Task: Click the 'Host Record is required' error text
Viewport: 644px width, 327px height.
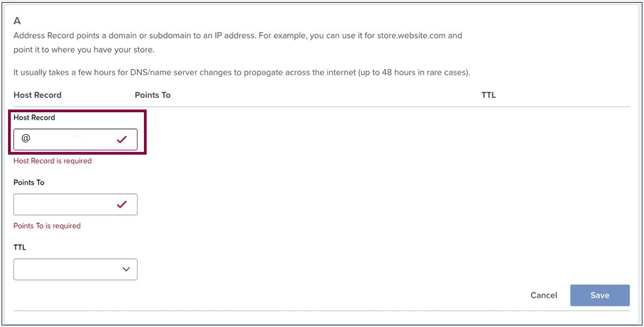Action: (53, 161)
